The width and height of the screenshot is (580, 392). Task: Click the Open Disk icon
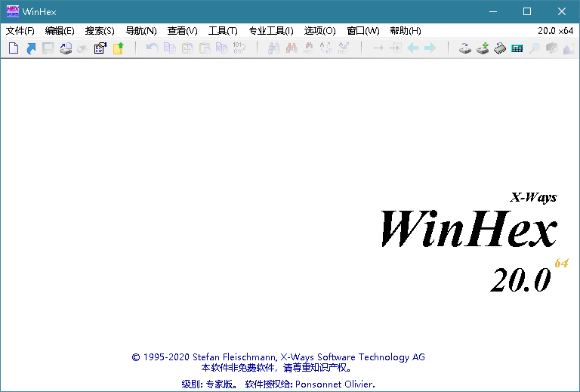click(465, 48)
